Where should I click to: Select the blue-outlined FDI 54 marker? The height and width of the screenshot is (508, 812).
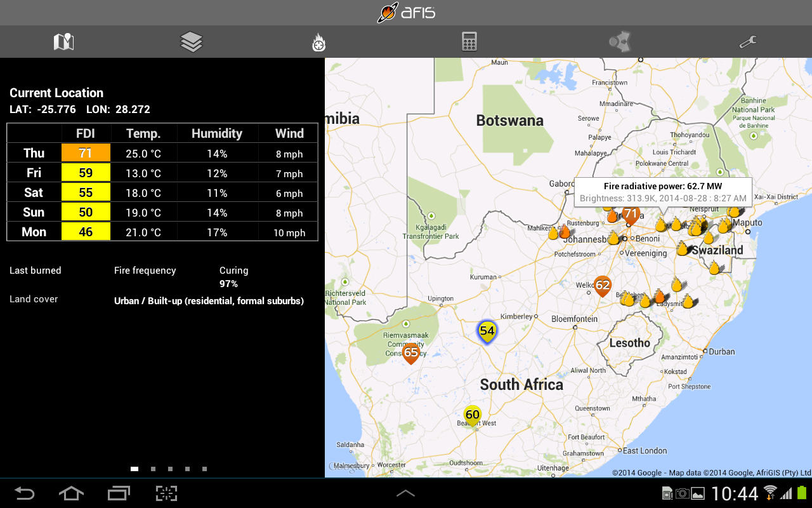[x=487, y=331]
